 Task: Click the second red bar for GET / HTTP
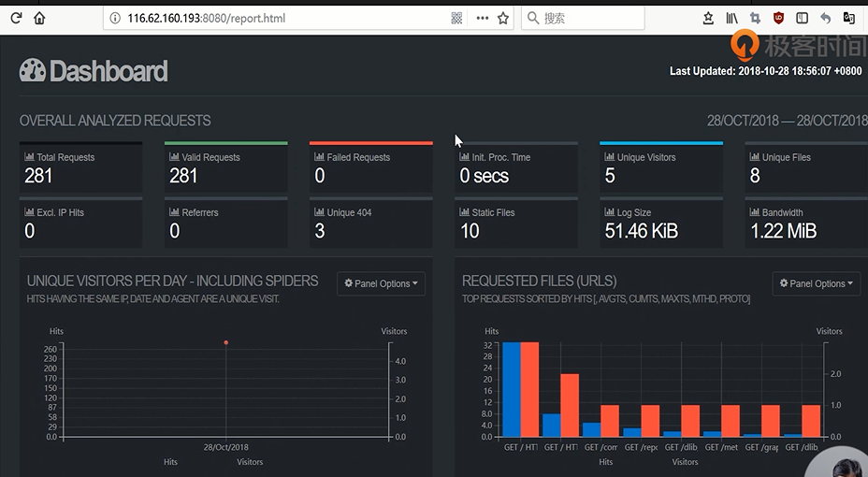click(x=570, y=405)
